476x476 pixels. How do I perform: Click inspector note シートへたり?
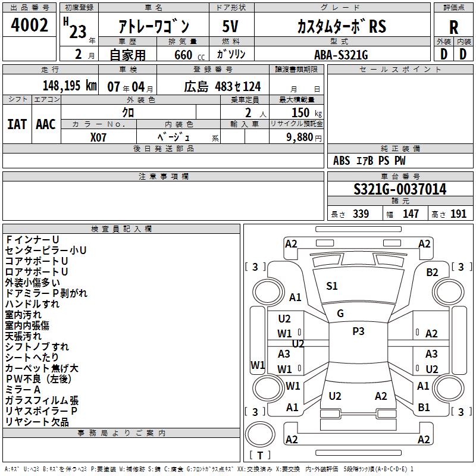(32, 358)
